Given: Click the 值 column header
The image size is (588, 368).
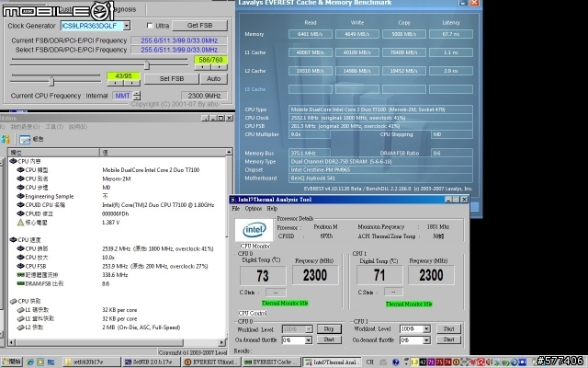Looking at the screenshot, I should 163,152.
